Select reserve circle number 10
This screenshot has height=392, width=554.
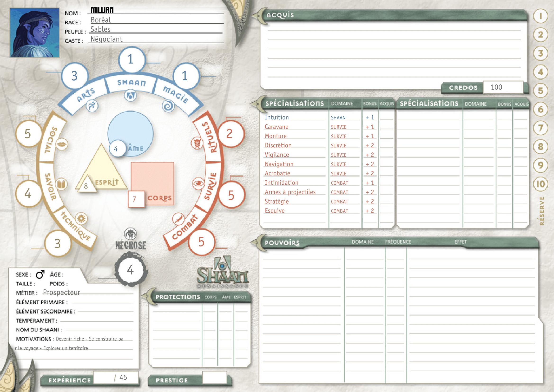coord(540,184)
